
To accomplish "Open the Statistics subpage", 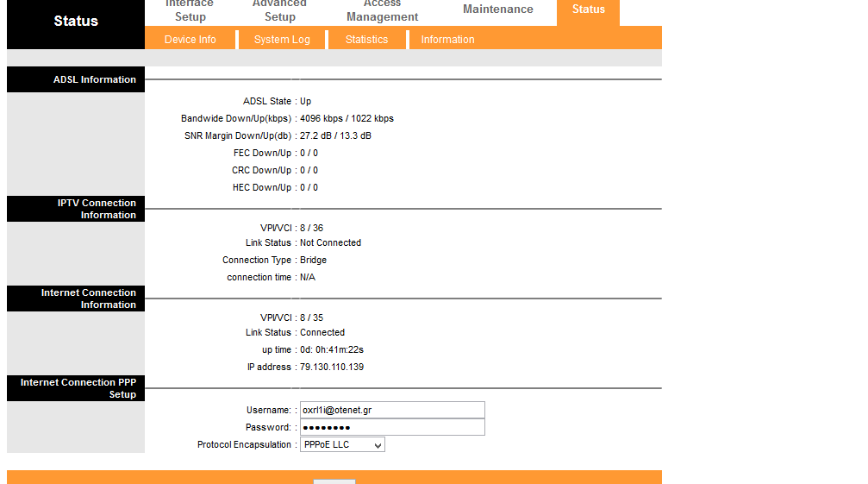I will coord(366,40).
